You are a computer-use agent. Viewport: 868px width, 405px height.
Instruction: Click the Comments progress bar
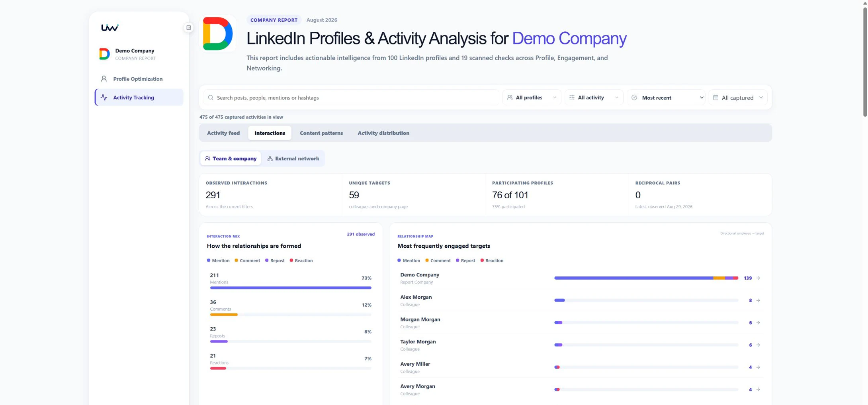(x=291, y=315)
